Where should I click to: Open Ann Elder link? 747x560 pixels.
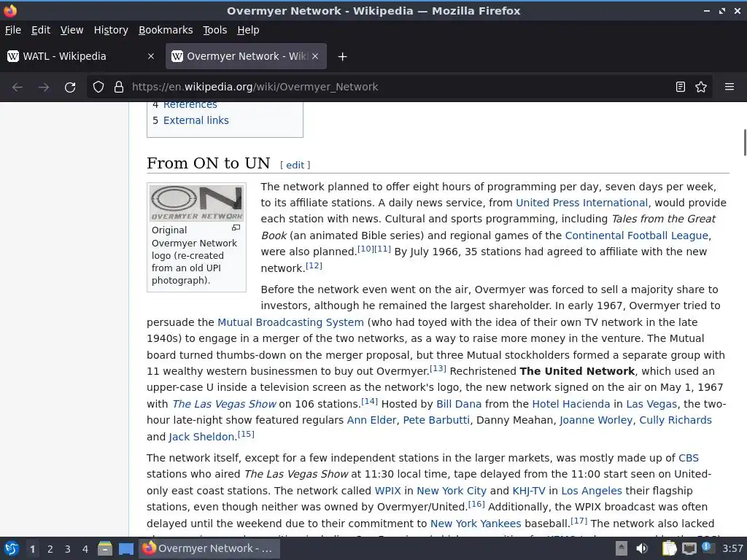click(371, 420)
